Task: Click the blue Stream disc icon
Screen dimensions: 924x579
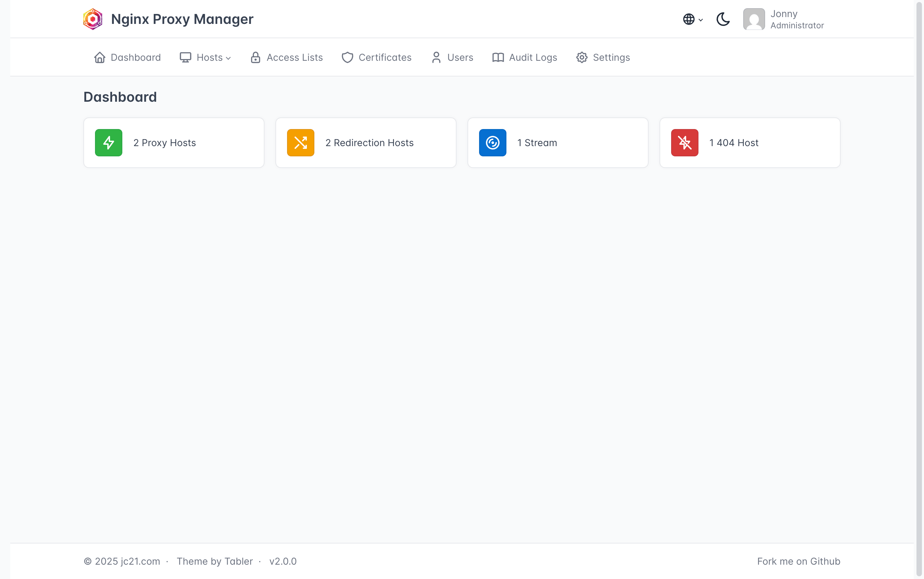Action: (x=492, y=142)
